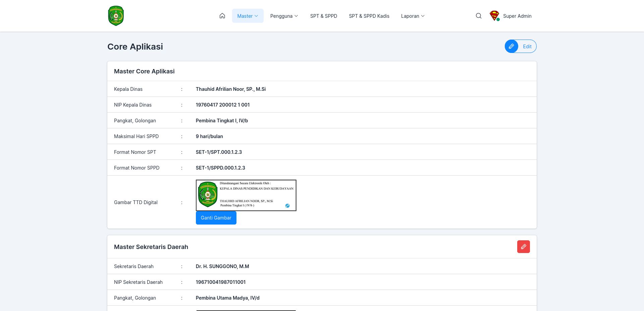
Task: Click the Sekretaris Daerah name value
Action: [222, 266]
